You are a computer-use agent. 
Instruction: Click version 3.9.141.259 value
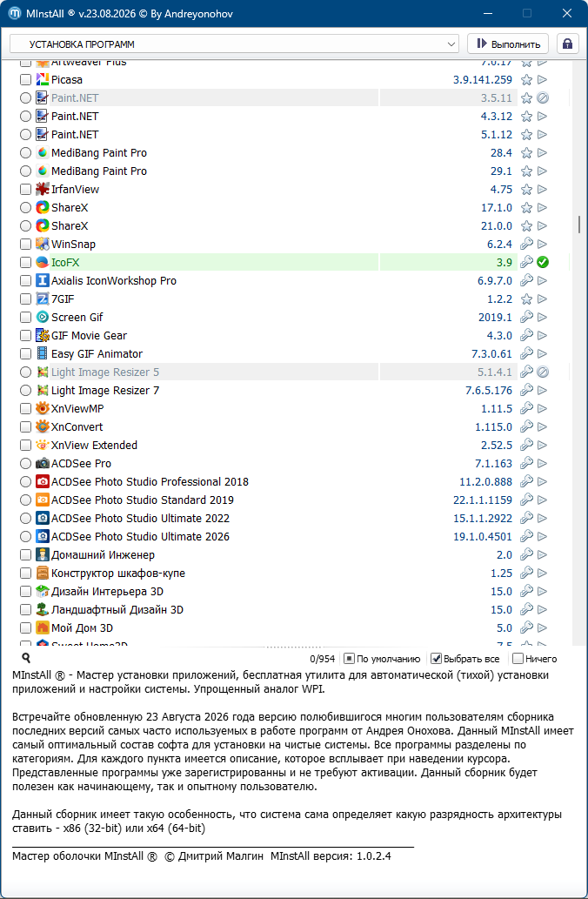[483, 80]
